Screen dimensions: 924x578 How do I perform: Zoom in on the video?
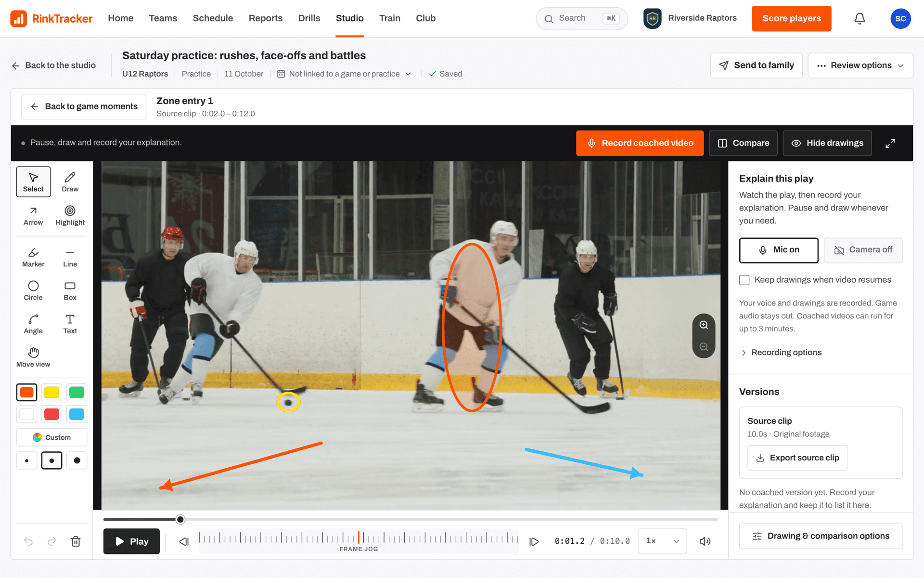point(704,325)
